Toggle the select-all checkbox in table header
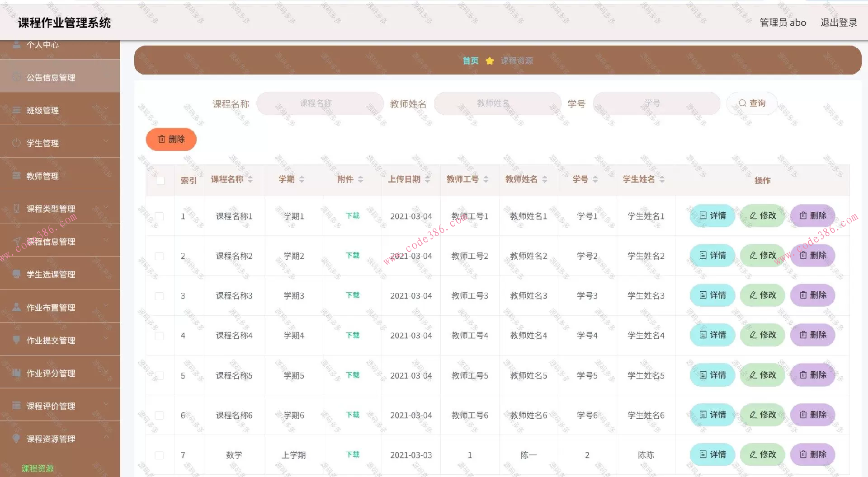Image resolution: width=868 pixels, height=477 pixels. 160,180
